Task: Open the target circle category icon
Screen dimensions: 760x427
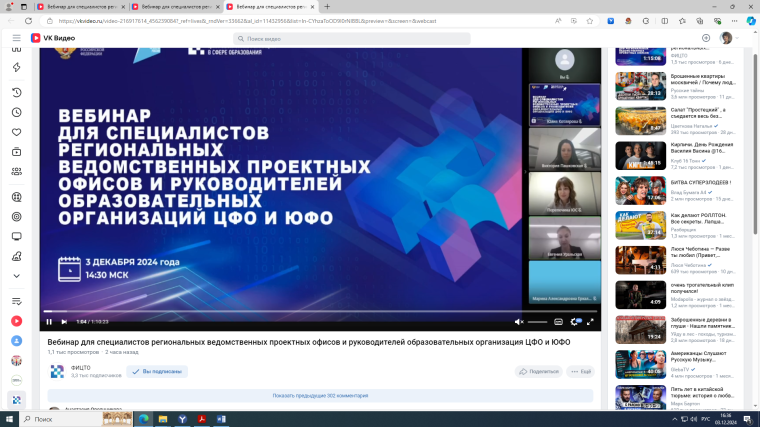Action: pos(16,217)
